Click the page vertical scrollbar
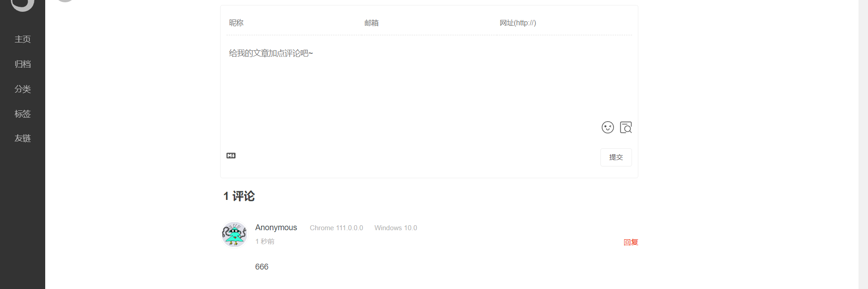The image size is (868, 289). (863, 144)
